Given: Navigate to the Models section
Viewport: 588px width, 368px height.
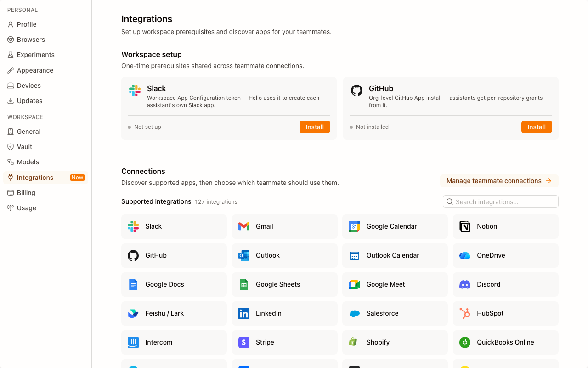Looking at the screenshot, I should click(x=45, y=162).
